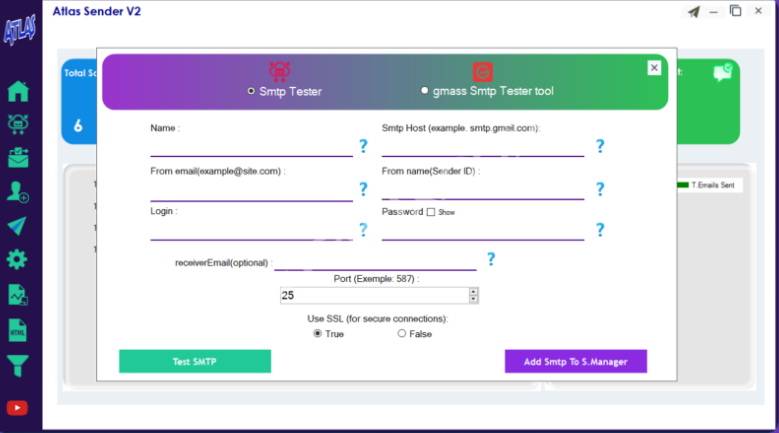Click the help icon next to Smtp Host
The width and height of the screenshot is (779, 433).
600,147
